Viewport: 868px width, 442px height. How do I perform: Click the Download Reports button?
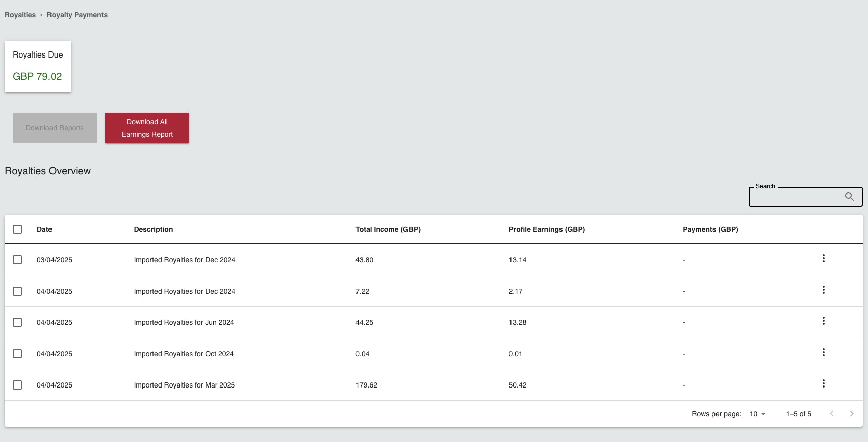(x=55, y=128)
